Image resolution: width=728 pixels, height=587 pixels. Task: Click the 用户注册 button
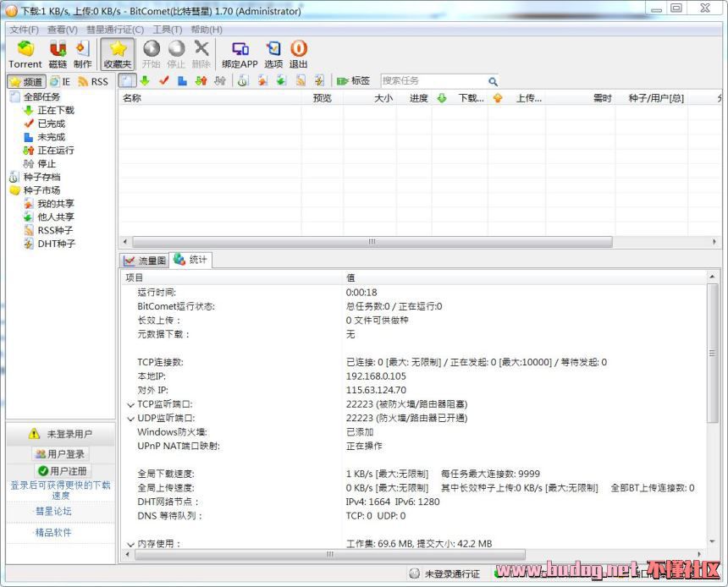coord(63,471)
